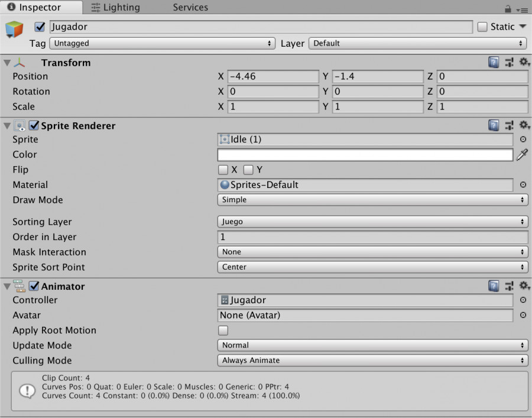The image size is (532, 418).
Task: Click the Clip Count: 4 text
Action: click(66, 378)
